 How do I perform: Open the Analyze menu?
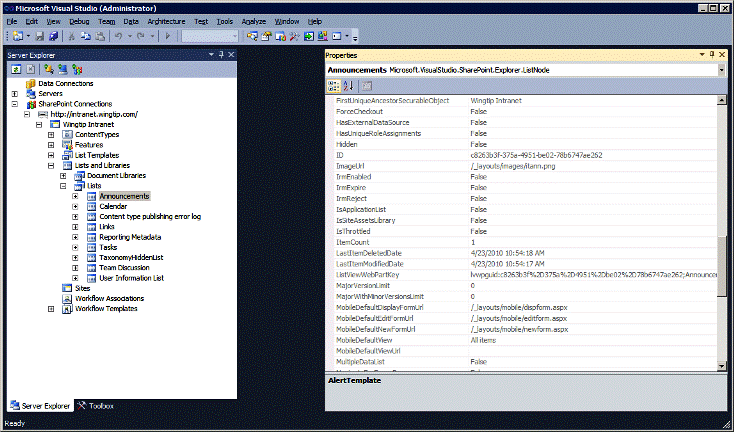(x=254, y=21)
